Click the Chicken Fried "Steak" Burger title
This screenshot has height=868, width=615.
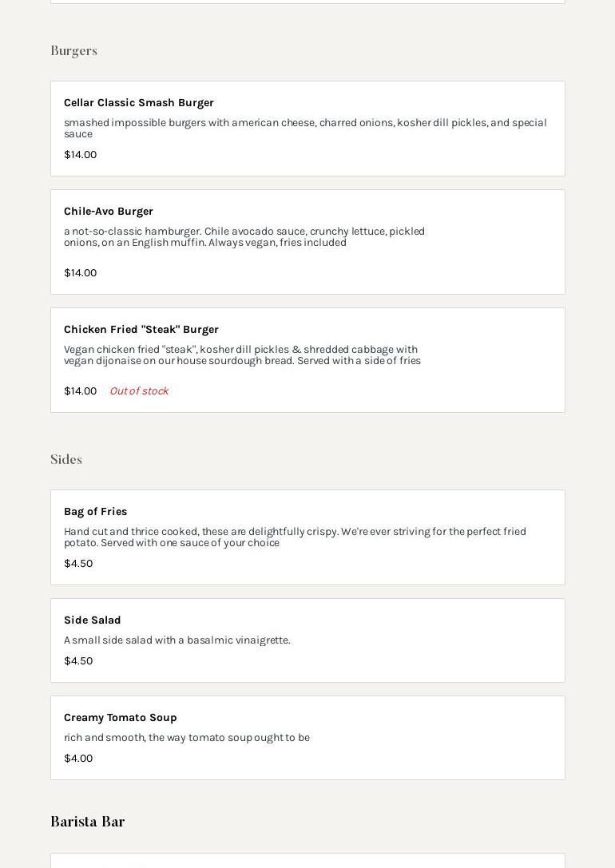[141, 330]
